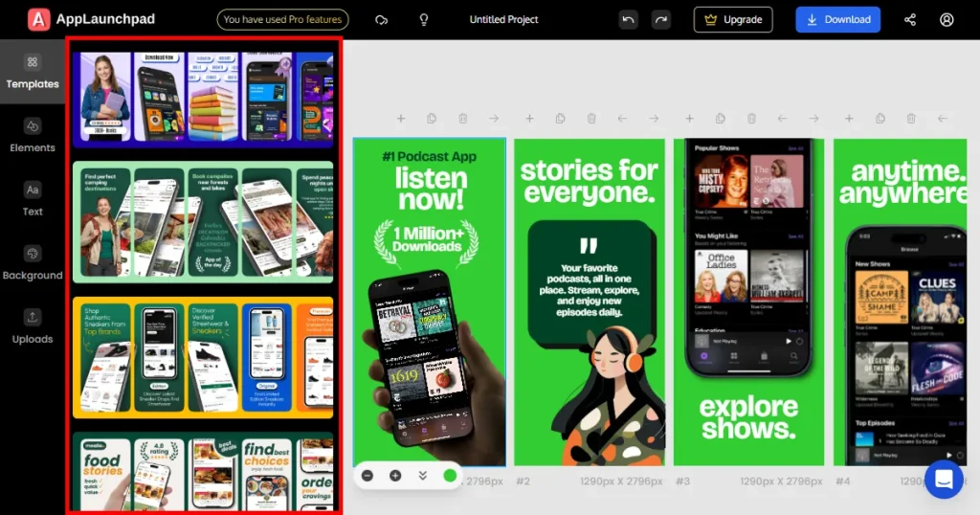Expand the double-chevron zoom options
Screen dimensions: 980x515
point(422,476)
